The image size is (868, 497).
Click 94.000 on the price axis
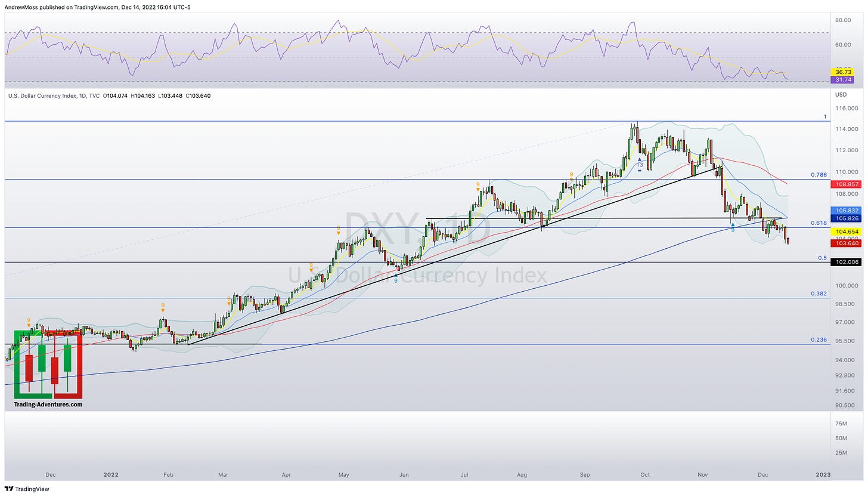pyautogui.click(x=844, y=360)
